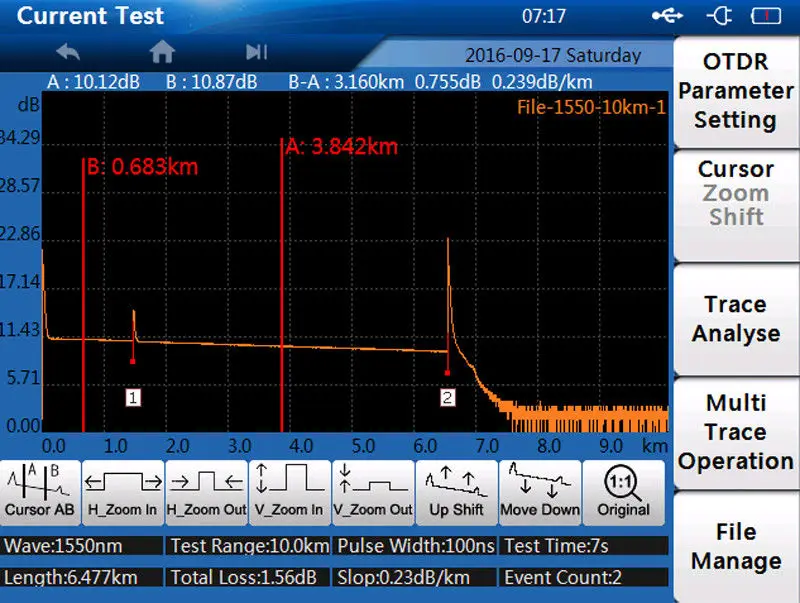This screenshot has width=800, height=603.
Task: Tap the back arrow icon
Action: click(x=68, y=52)
